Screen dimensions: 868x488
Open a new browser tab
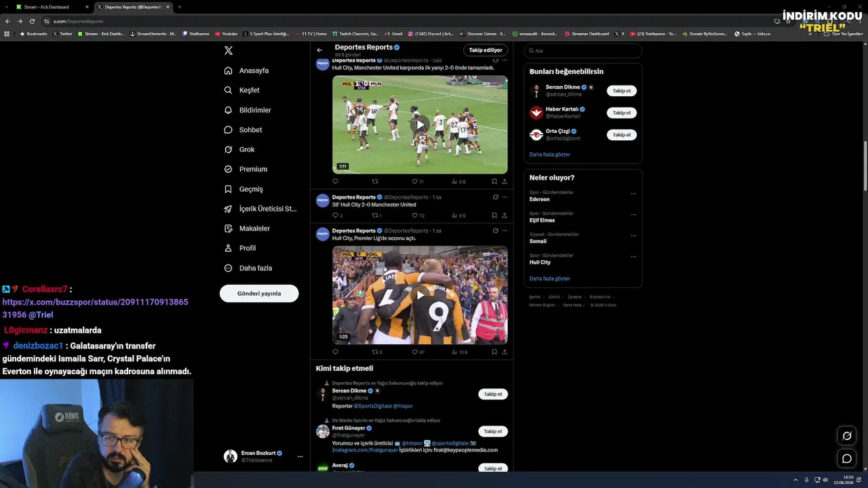click(179, 7)
